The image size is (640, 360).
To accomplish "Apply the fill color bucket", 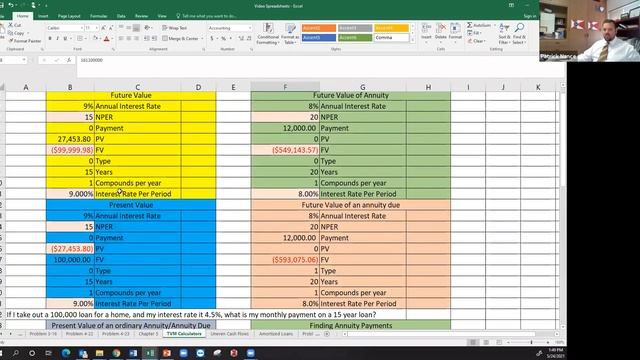I will tap(95, 38).
